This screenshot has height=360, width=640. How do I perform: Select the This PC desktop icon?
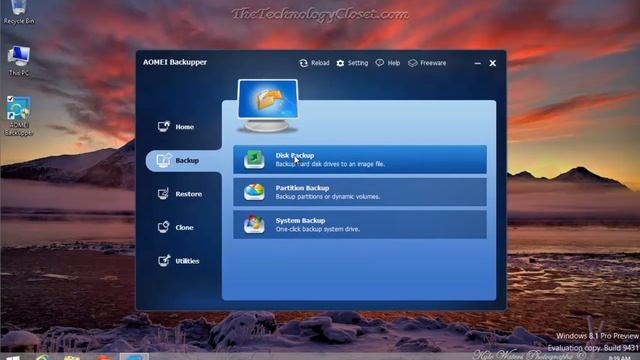[x=19, y=60]
